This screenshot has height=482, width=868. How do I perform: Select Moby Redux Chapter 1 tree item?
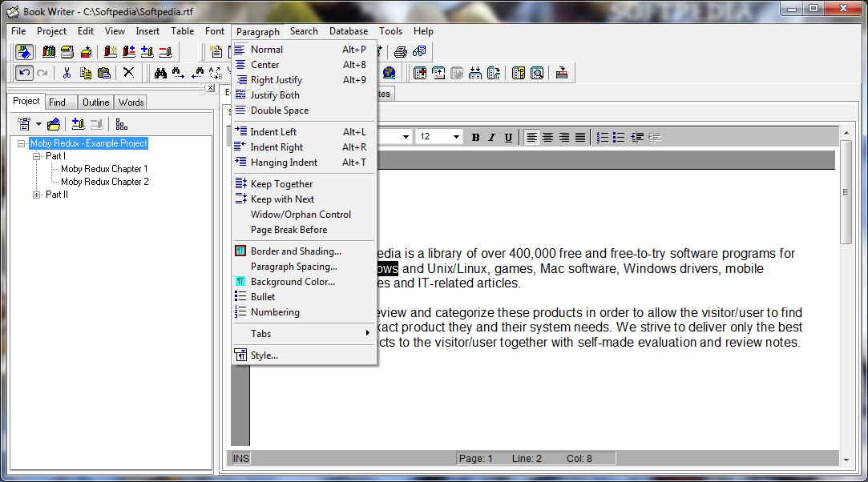click(x=104, y=169)
